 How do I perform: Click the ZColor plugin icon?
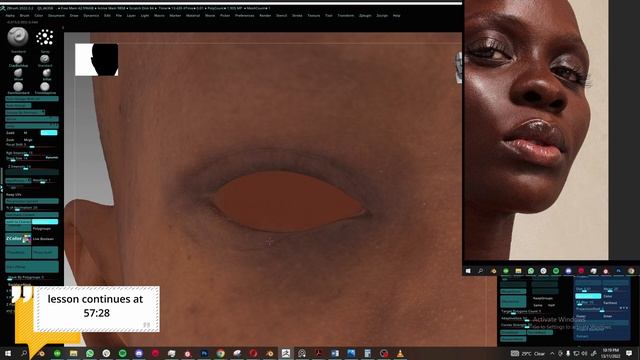pos(18,239)
